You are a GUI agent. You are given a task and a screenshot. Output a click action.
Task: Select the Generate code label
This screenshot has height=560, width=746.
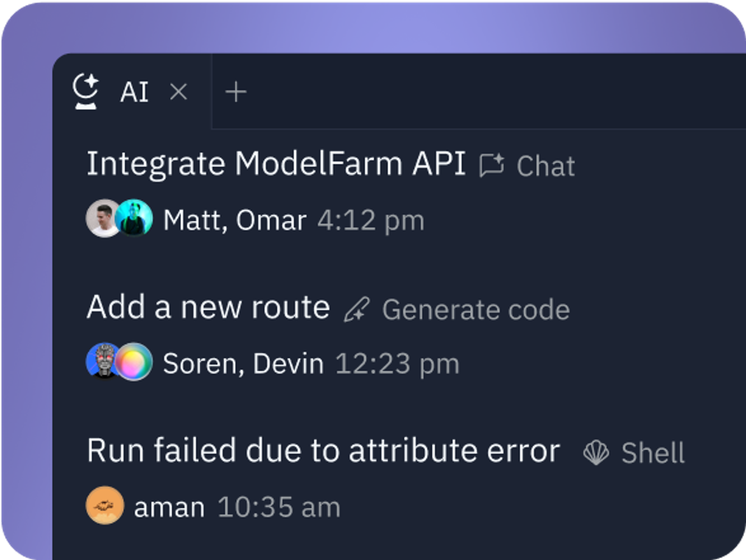[476, 310]
